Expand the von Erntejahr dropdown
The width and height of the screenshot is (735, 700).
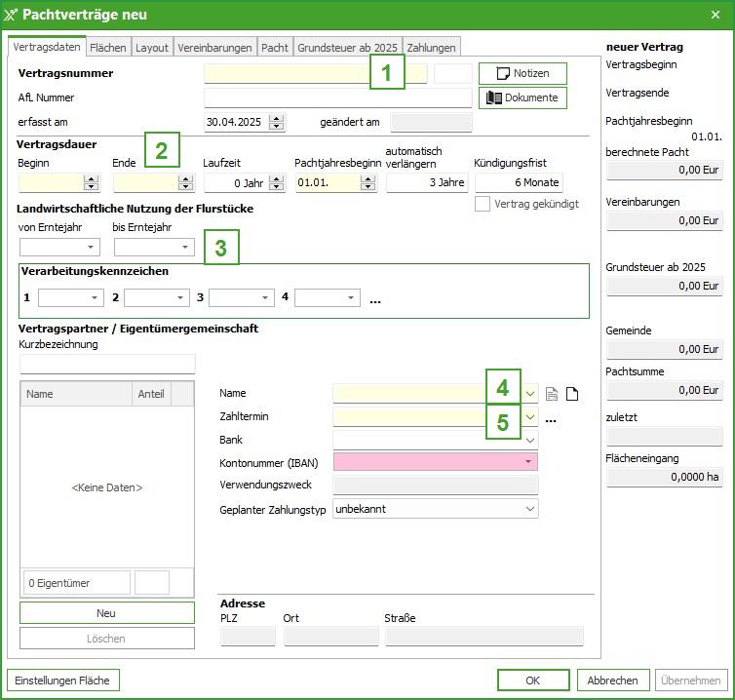92,248
